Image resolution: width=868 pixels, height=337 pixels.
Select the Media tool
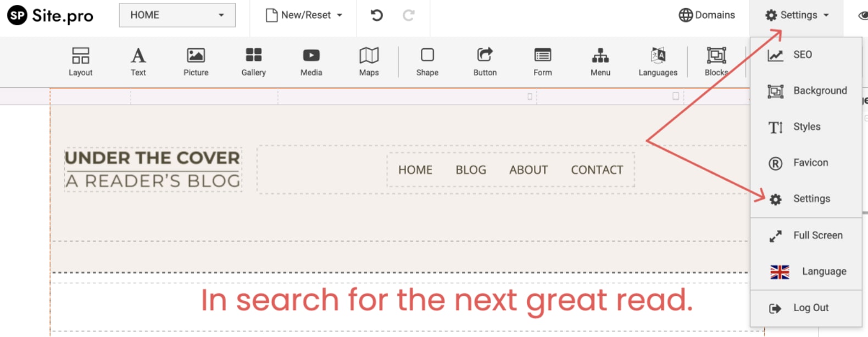click(x=311, y=61)
